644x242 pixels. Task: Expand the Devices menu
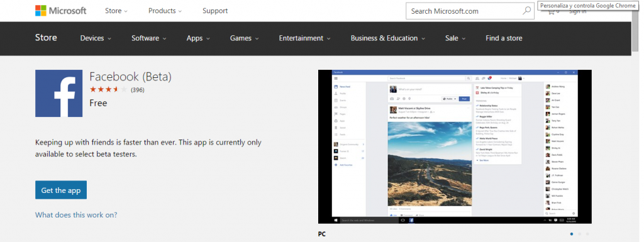pyautogui.click(x=96, y=38)
